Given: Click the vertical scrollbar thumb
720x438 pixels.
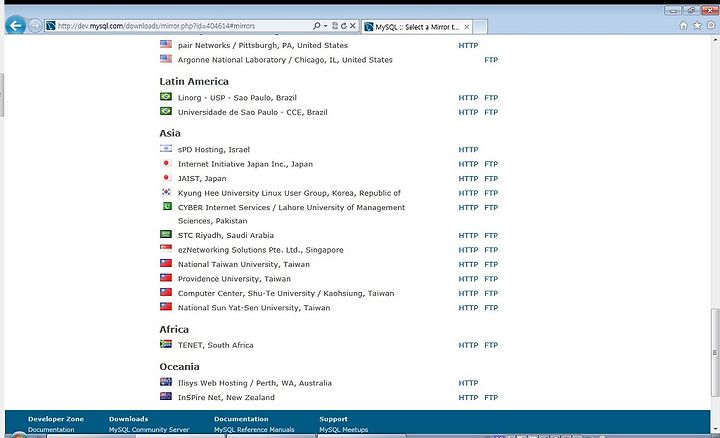Looking at the screenshot, I should coord(714,353).
